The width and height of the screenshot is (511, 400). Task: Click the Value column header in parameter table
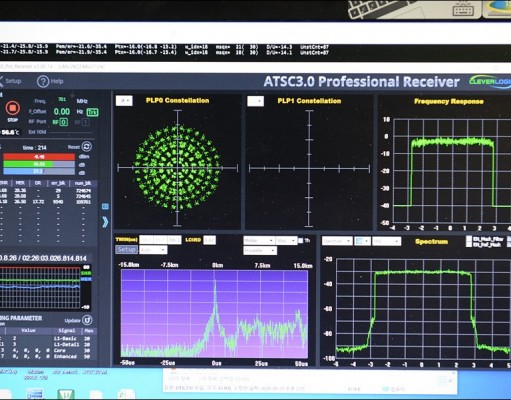click(x=28, y=331)
